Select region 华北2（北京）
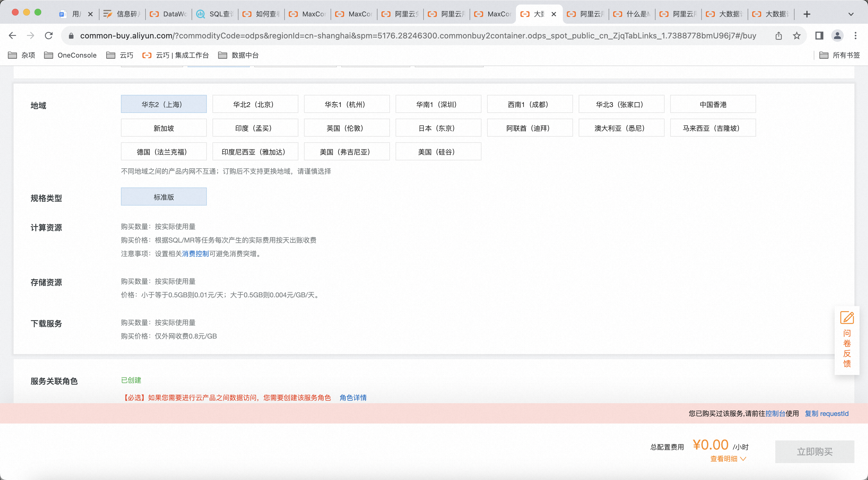Image resolution: width=868 pixels, height=480 pixels. tap(255, 104)
